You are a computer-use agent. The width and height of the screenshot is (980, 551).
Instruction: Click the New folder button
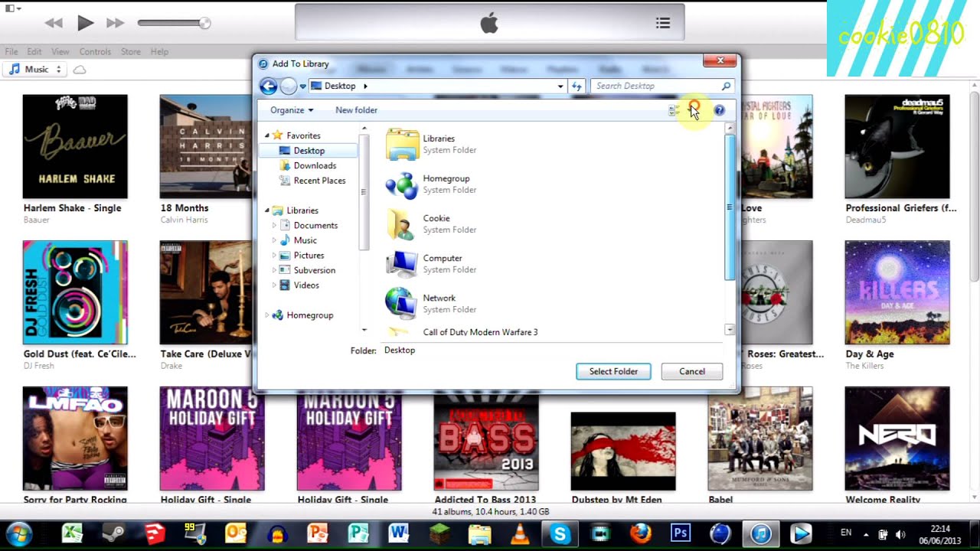(x=356, y=110)
